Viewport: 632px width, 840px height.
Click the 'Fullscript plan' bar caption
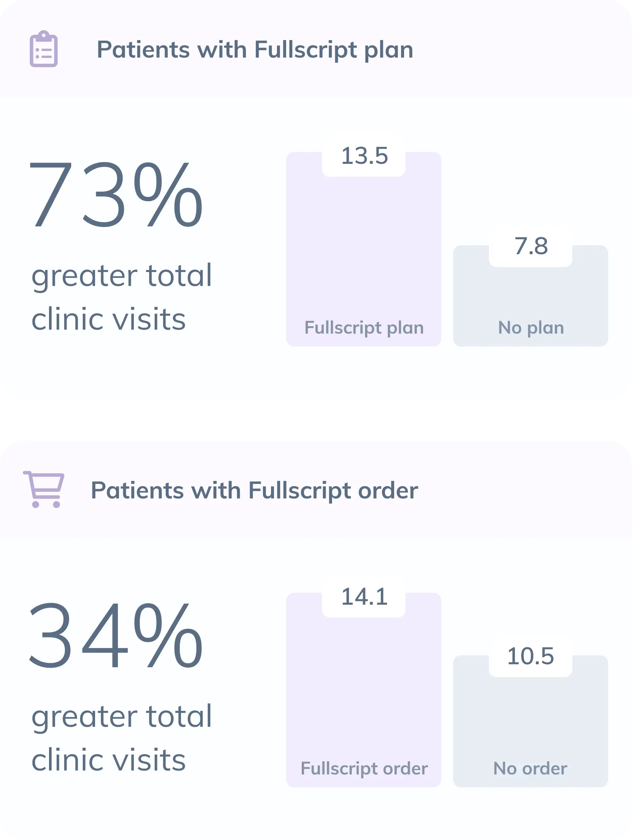364,328
